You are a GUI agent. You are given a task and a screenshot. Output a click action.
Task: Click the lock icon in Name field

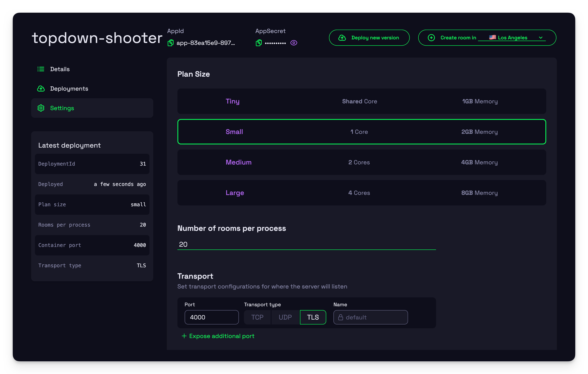click(340, 317)
